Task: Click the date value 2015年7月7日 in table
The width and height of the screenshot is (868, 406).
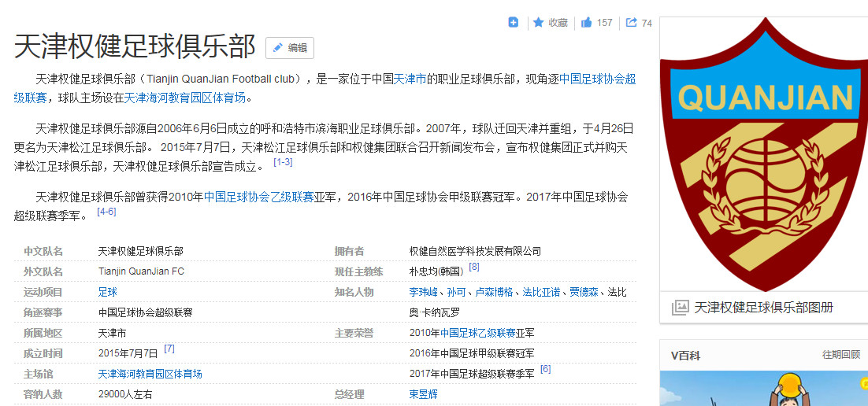Action: click(x=128, y=353)
